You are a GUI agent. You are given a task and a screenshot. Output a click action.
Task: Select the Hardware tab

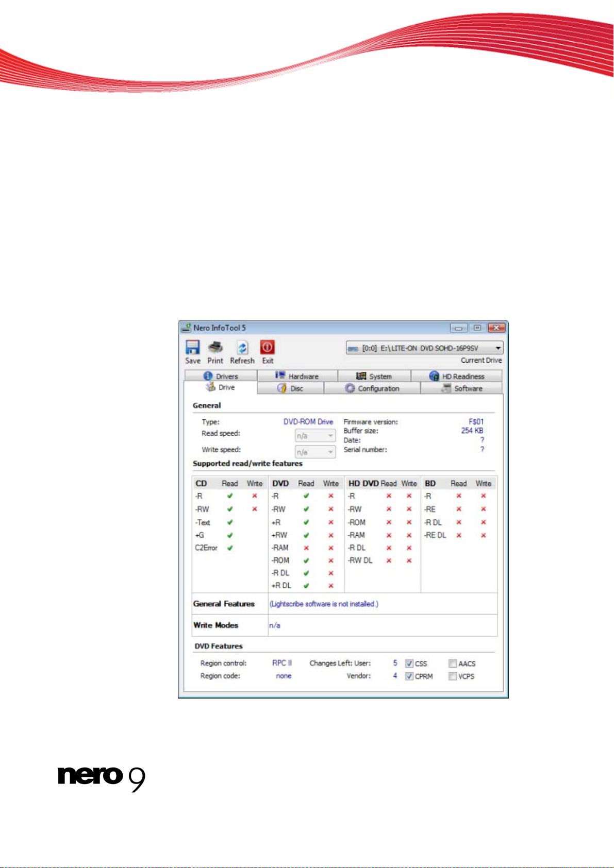pyautogui.click(x=297, y=377)
